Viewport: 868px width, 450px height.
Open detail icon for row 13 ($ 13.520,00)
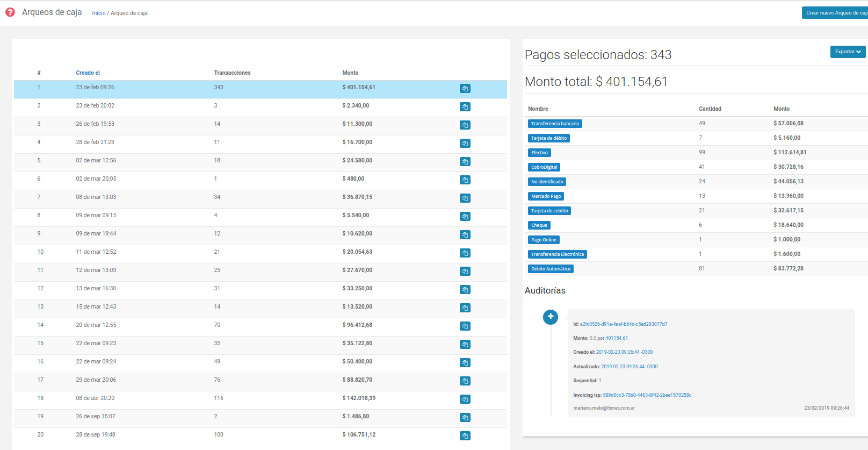pos(465,308)
